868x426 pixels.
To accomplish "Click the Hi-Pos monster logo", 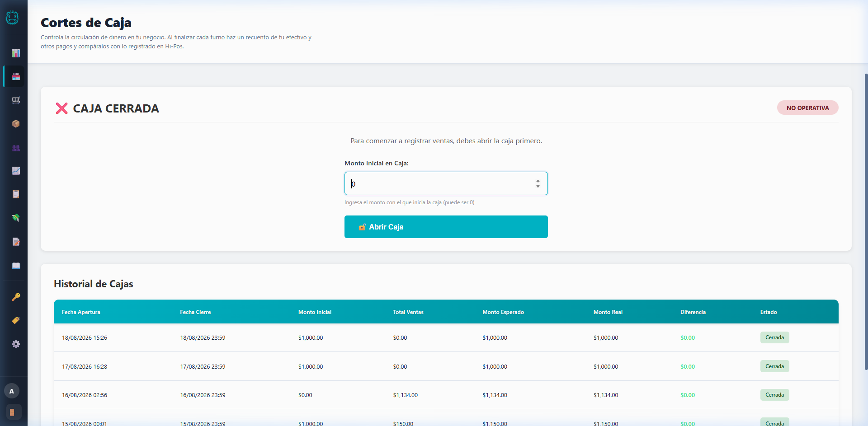I will (x=12, y=18).
